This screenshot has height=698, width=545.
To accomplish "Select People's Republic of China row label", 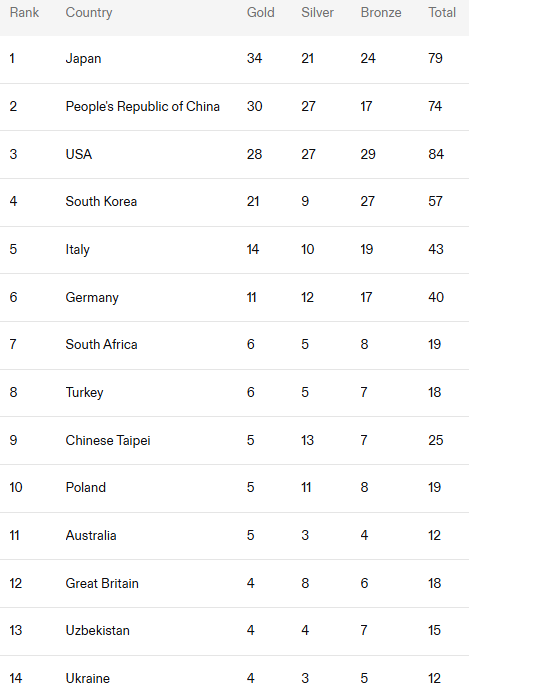I will pyautogui.click(x=142, y=106).
